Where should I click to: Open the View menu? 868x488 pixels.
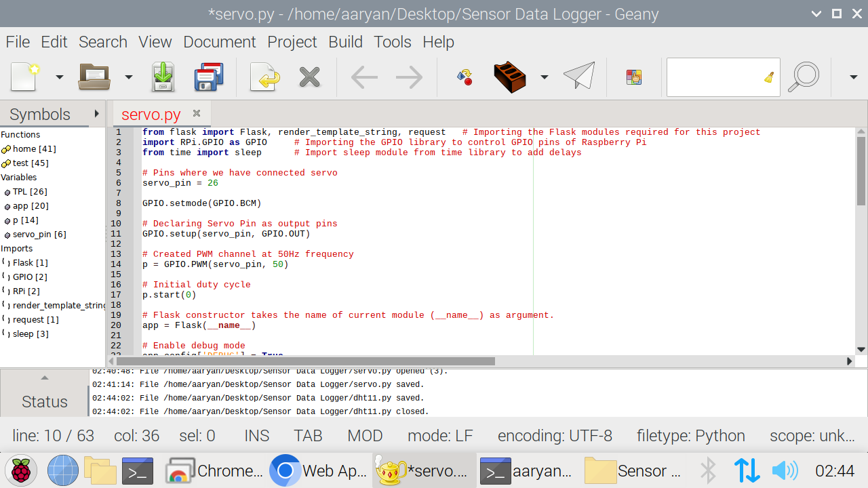click(155, 42)
